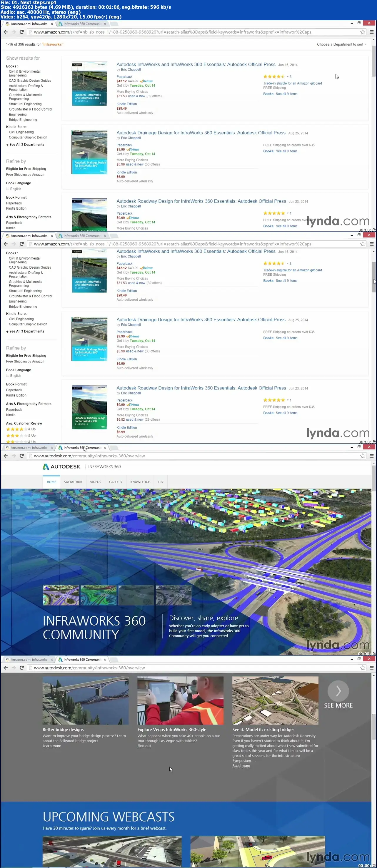
Task: Open the bridge photo above 'Better bridge designs'
Action: click(x=85, y=700)
